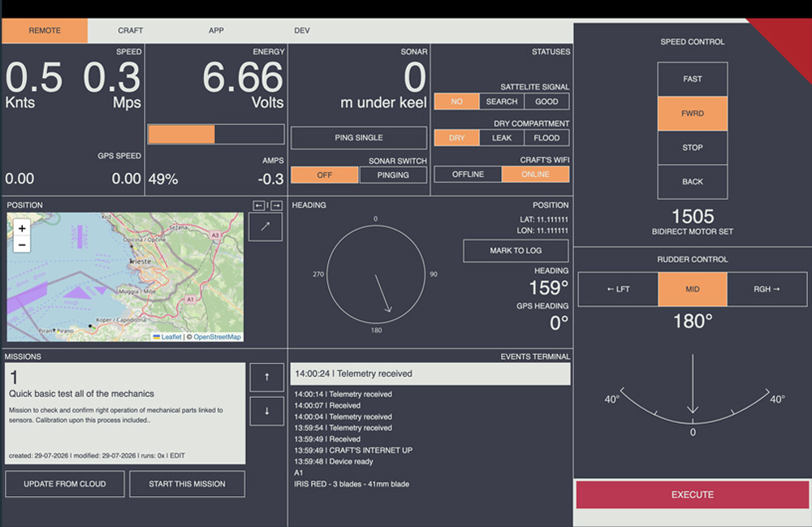
Task: Click the red EXECUTE button
Action: (x=693, y=495)
